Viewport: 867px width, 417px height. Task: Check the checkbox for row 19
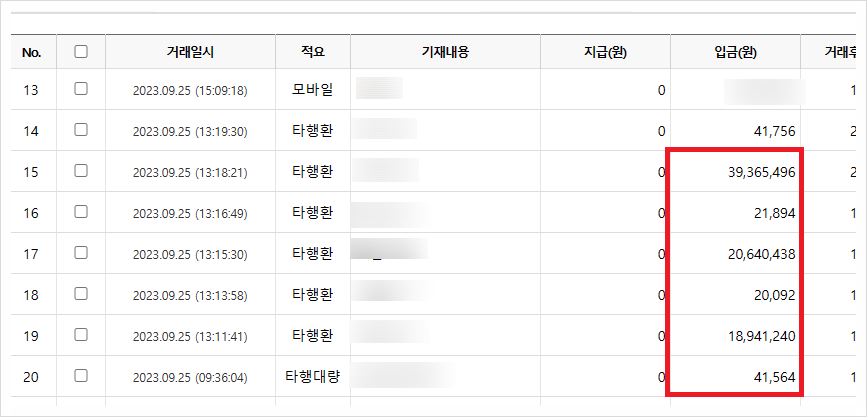coord(81,335)
